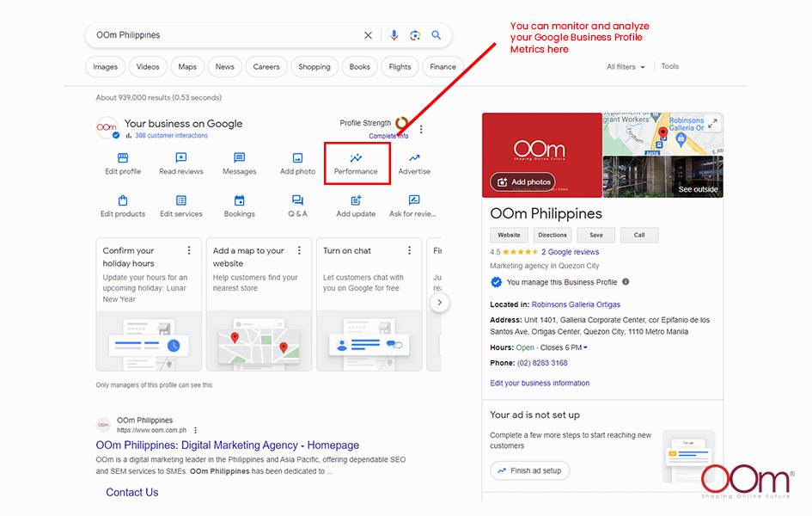Screen dimensions: 812x516
Task: Switch to the Images search tab
Action: point(106,66)
